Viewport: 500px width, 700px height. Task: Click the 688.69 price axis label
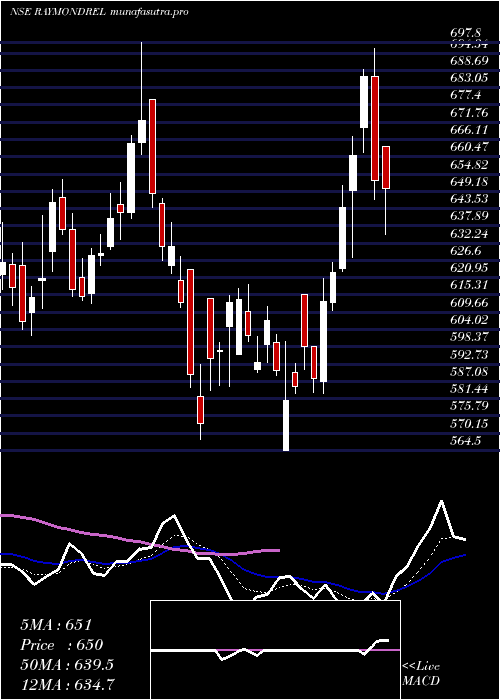pos(468,60)
